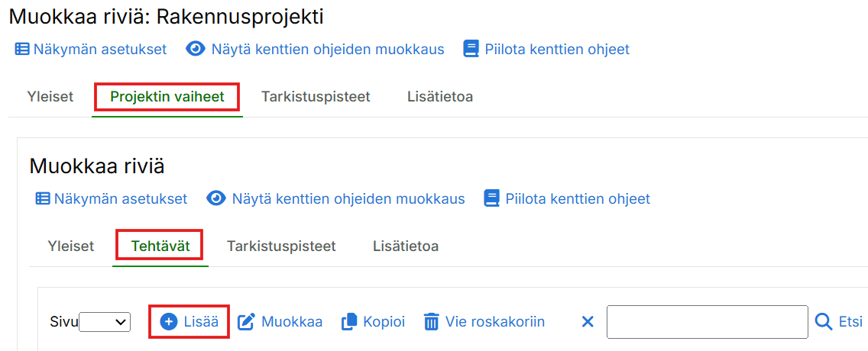Click the Muokkaa pencil icon
868x351 pixels.
click(246, 322)
